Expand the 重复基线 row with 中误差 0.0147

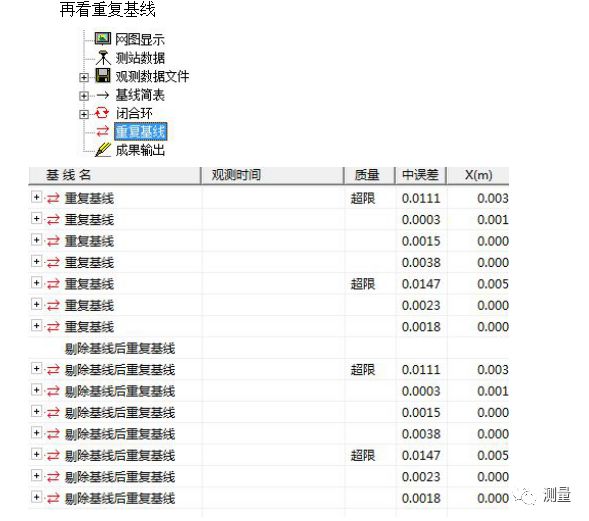[36, 282]
